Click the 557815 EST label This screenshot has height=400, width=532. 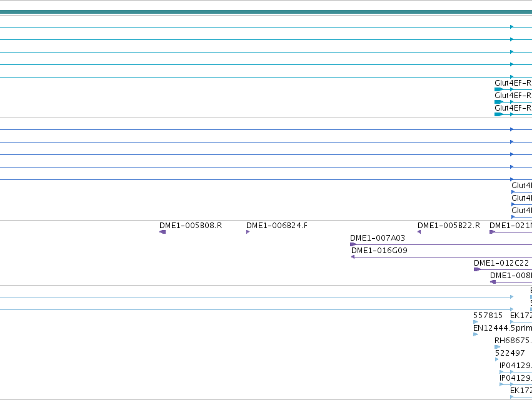coord(488,316)
